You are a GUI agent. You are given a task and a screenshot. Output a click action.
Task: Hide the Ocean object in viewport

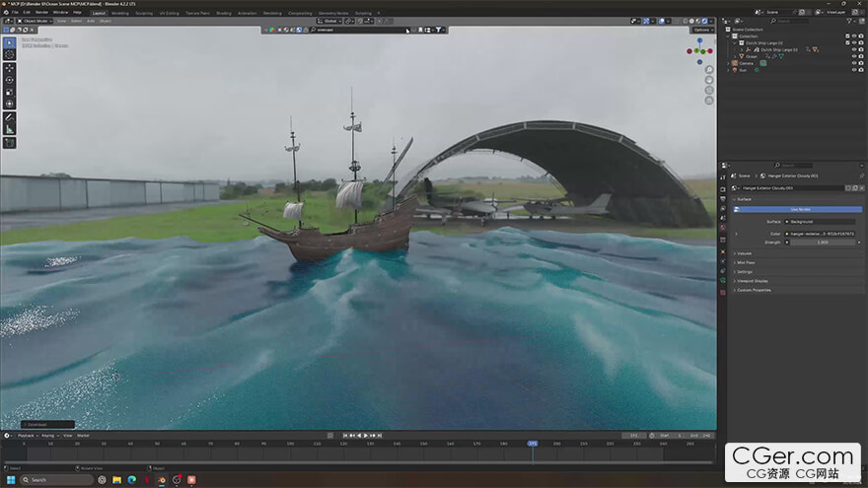point(854,56)
